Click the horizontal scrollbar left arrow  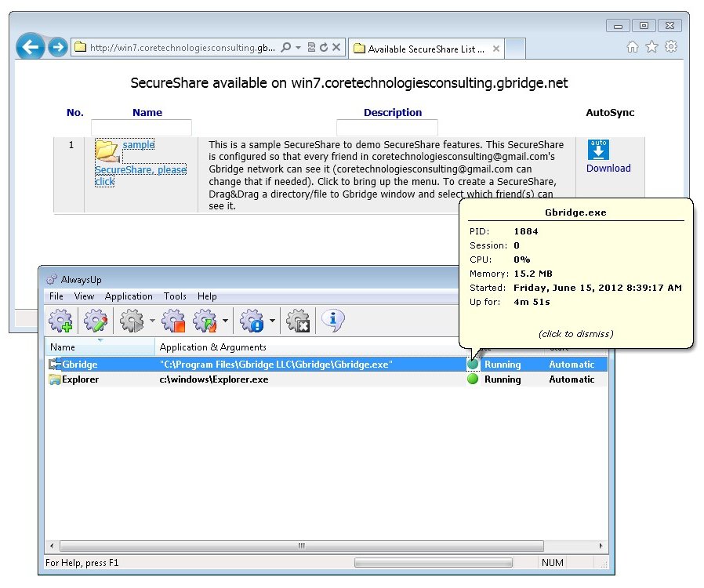coord(52,546)
